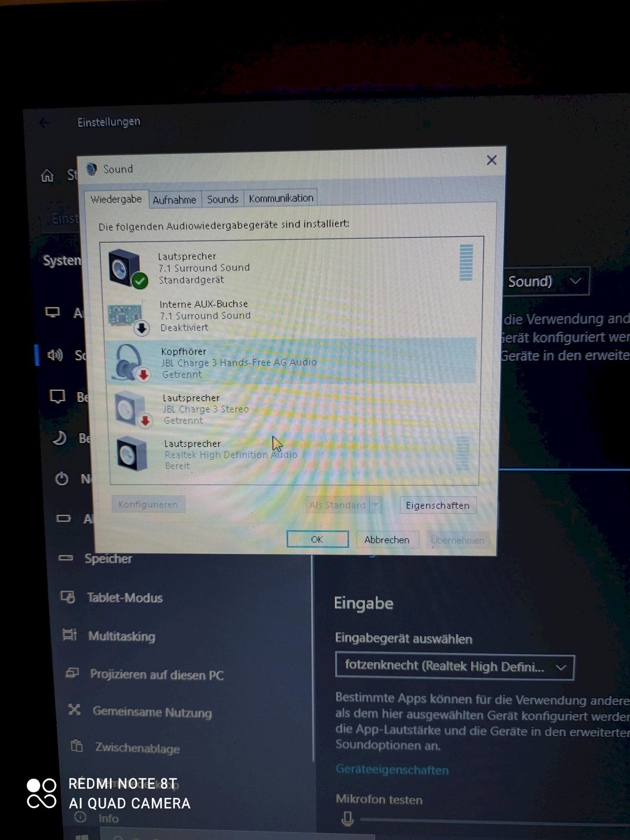
Task: Click the Eigenschaften button
Action: [x=437, y=505]
